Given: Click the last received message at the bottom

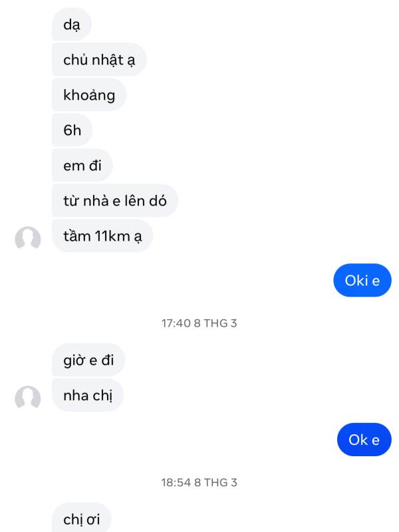Looking at the screenshot, I should coord(81,519).
